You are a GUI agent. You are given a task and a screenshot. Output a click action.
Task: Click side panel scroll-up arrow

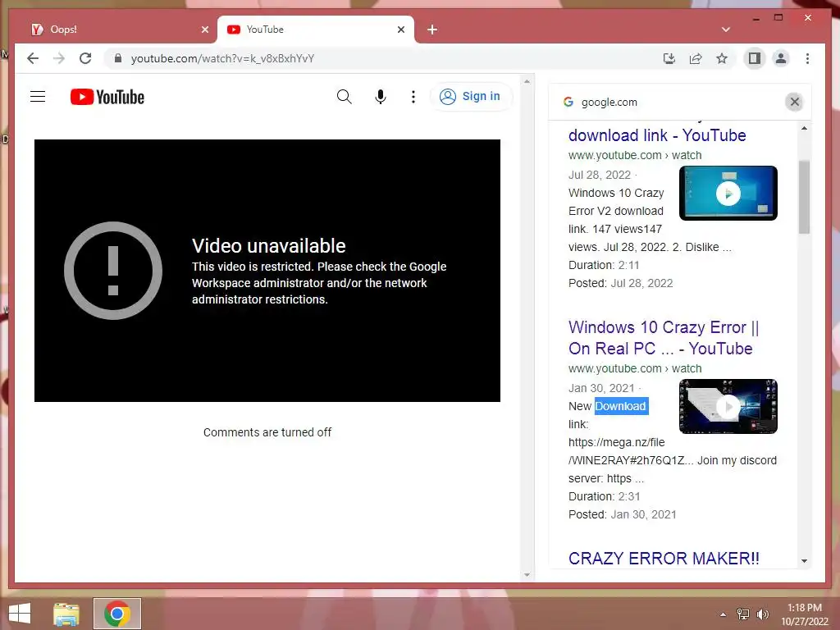pyautogui.click(x=804, y=128)
